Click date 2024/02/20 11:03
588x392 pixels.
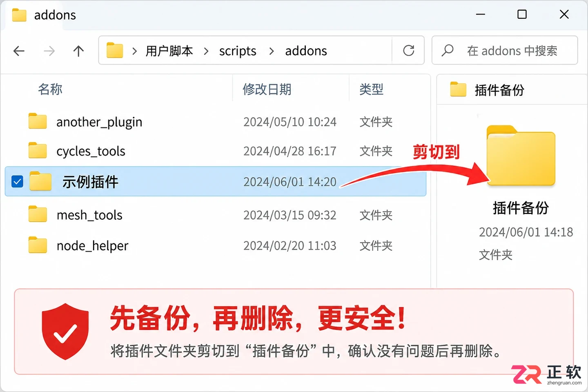290,245
